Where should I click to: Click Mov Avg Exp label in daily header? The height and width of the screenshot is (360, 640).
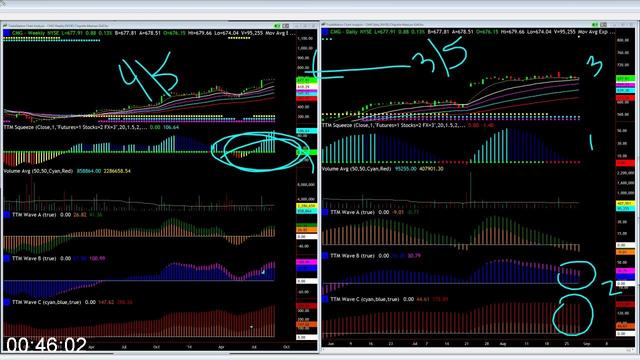pyautogui.click(x=593, y=32)
